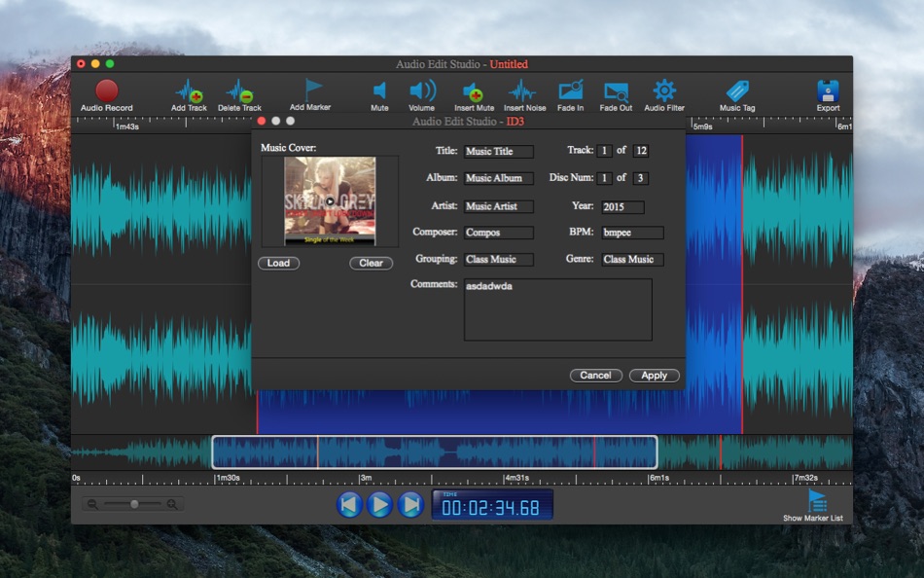924x578 pixels.
Task: Apply the ID3 tag changes
Action: pyautogui.click(x=655, y=375)
